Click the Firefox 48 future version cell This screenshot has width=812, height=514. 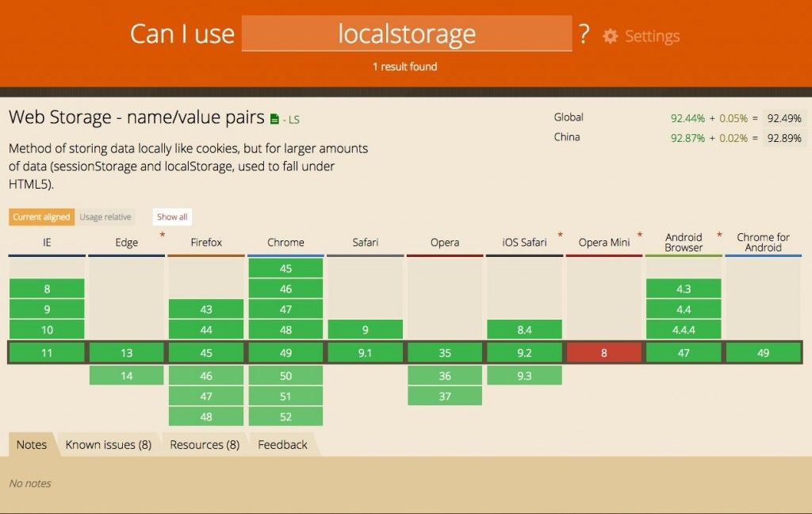pyautogui.click(x=205, y=416)
